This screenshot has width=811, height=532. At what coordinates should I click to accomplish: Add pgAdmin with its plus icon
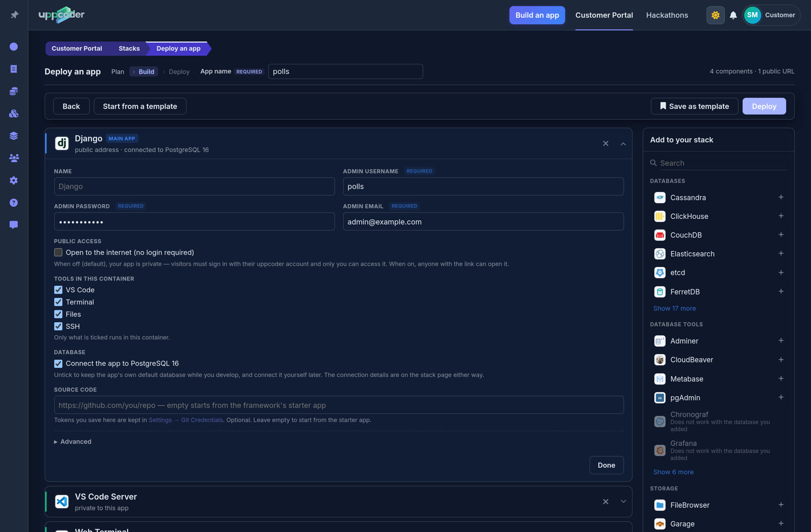pyautogui.click(x=781, y=397)
